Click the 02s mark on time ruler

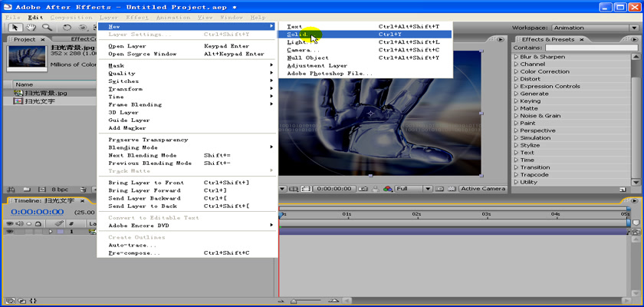(416, 214)
